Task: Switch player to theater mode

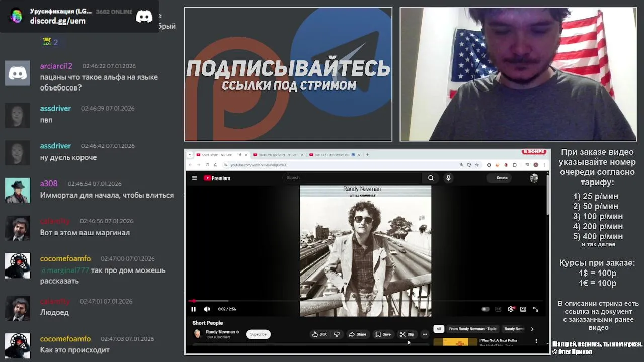Action: click(x=523, y=309)
